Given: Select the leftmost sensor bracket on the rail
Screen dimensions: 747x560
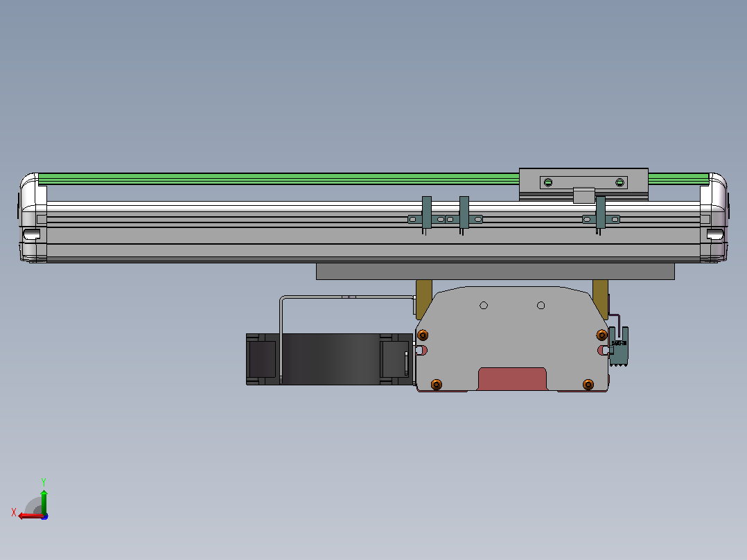Looking at the screenshot, I should tap(426, 214).
